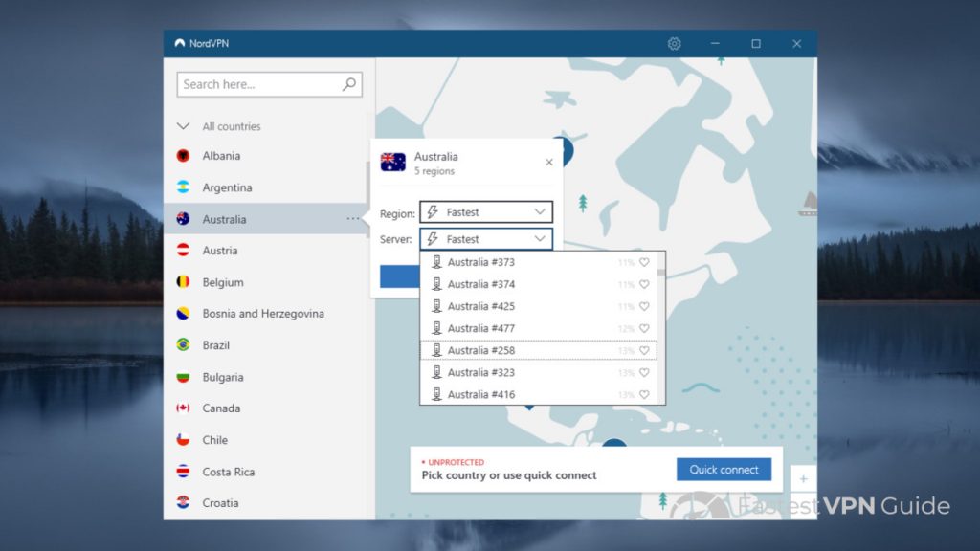
Task: Click server icon beside Australia #323
Action: pyautogui.click(x=436, y=372)
